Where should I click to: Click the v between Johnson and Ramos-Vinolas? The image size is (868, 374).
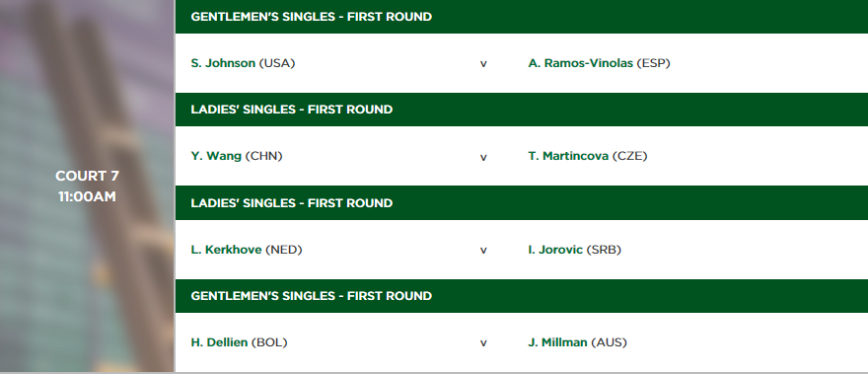point(483,64)
